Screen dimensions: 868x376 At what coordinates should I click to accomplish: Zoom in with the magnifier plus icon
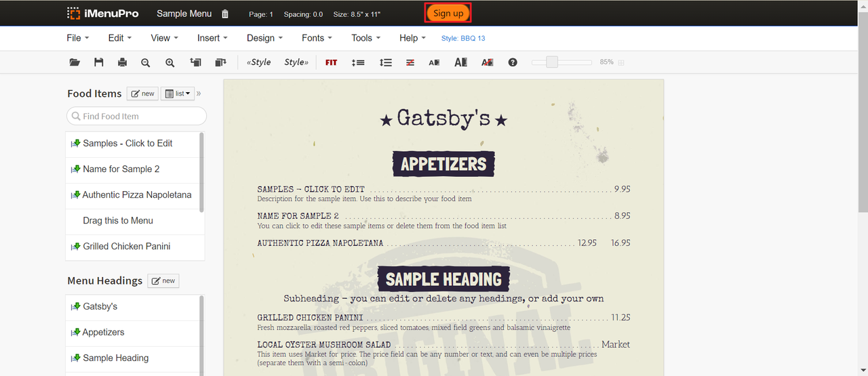pyautogui.click(x=170, y=62)
